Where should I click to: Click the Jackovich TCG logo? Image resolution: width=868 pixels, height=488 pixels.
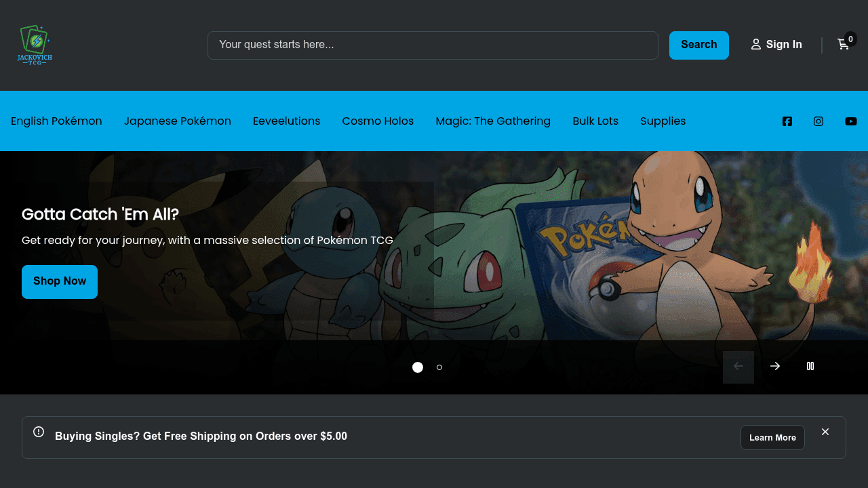click(35, 45)
